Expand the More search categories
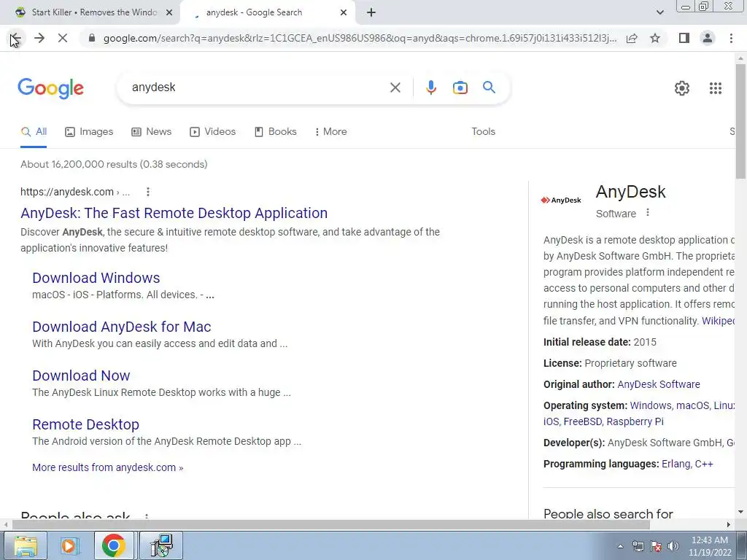Screen dimensions: 747x560 click(x=331, y=132)
